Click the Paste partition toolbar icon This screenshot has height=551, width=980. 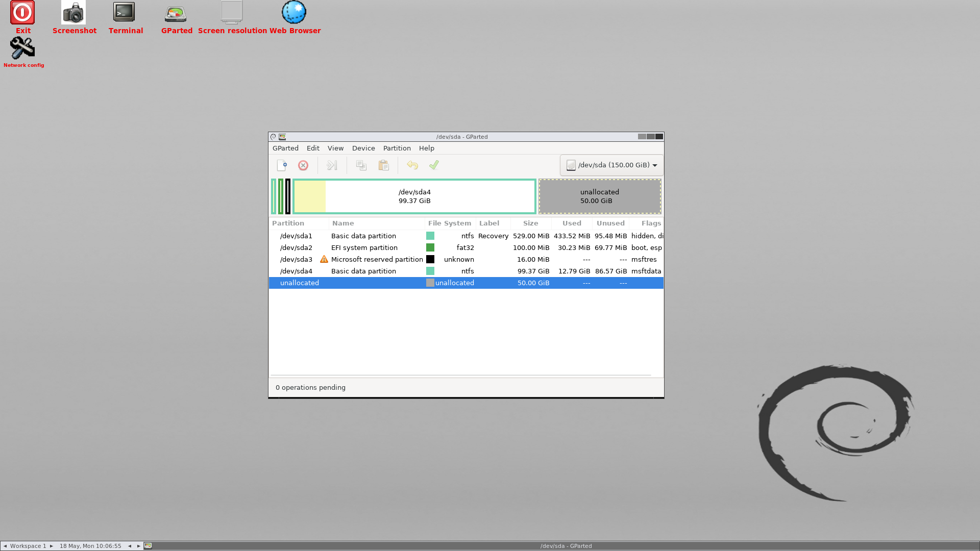pyautogui.click(x=384, y=165)
